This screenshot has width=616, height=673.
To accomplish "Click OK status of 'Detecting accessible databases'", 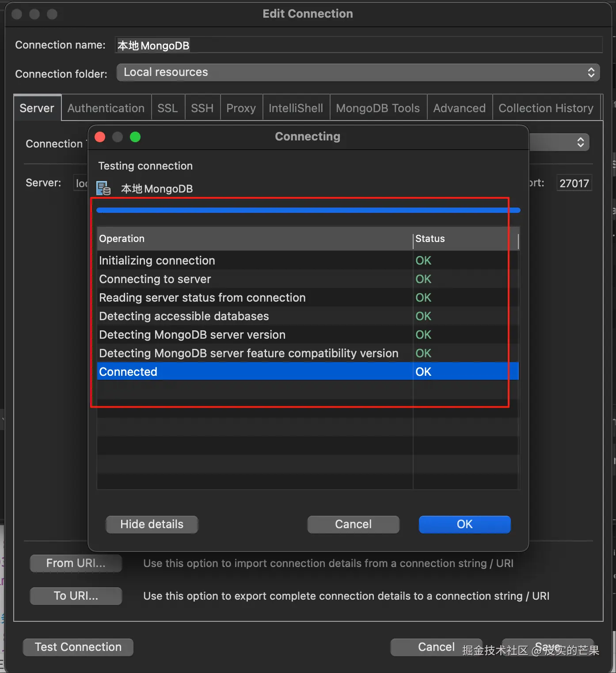I will (423, 316).
